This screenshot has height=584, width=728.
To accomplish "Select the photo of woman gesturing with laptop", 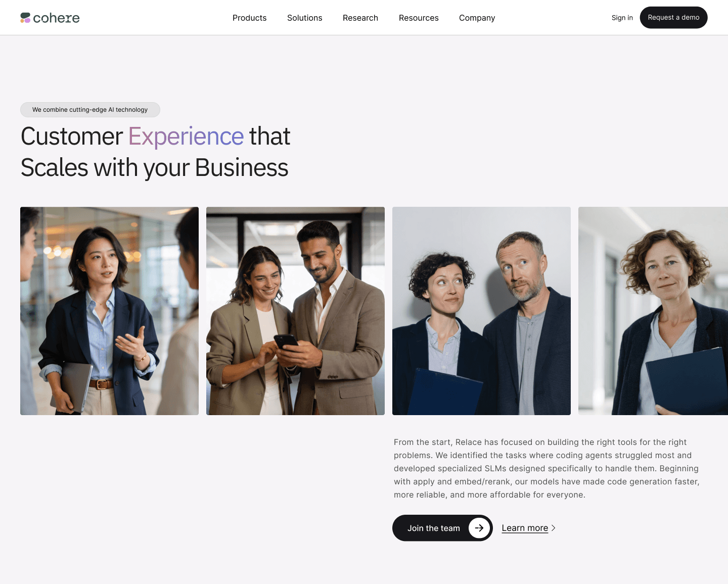I will pos(109,311).
